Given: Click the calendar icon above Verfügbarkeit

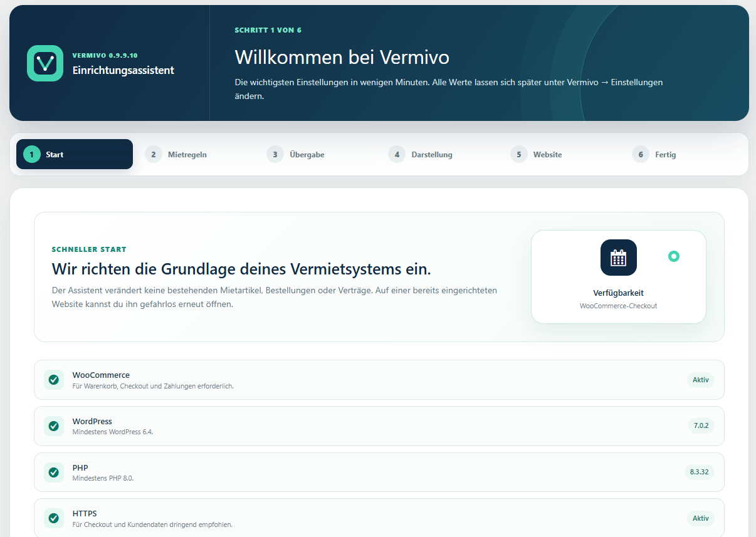Looking at the screenshot, I should (619, 258).
